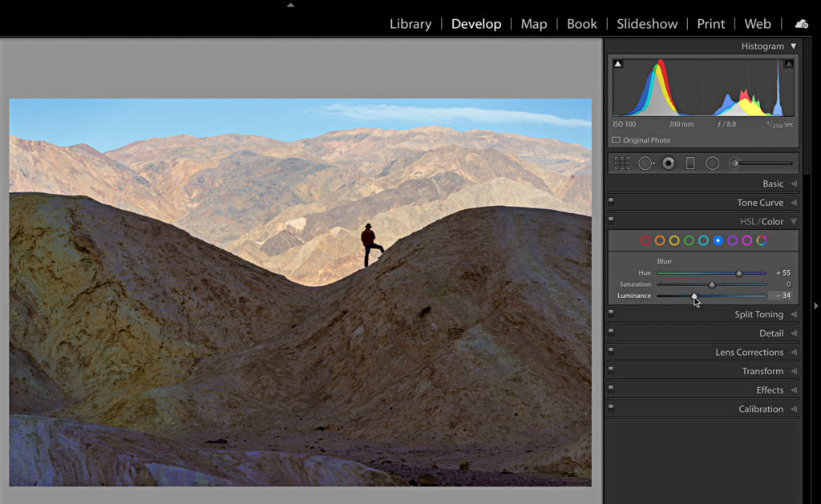Choose the aqua color circle
The width and height of the screenshot is (821, 504).
[703, 240]
